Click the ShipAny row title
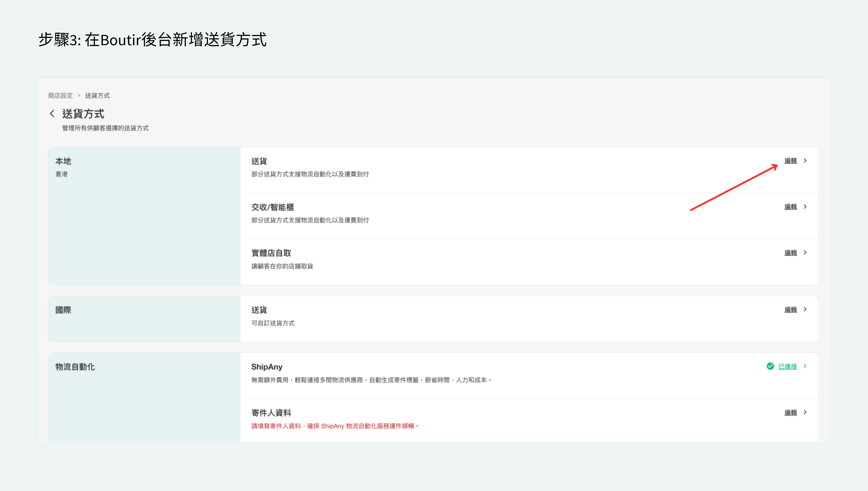 point(267,367)
